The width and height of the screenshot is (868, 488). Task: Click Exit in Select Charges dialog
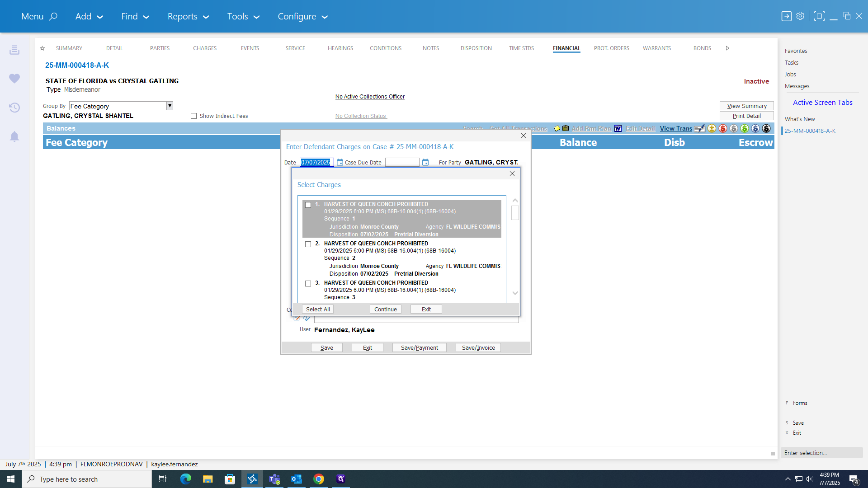tap(426, 310)
